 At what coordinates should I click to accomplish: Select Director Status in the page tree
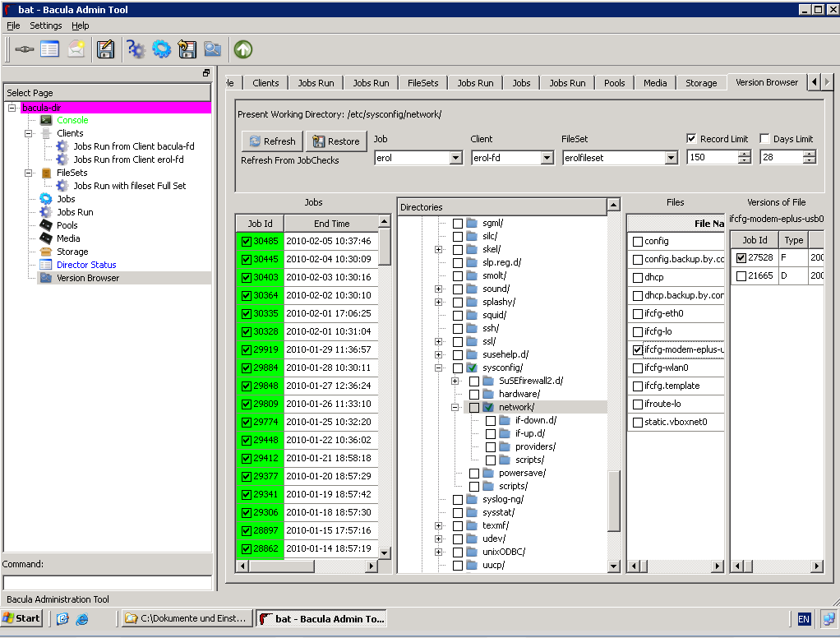(86, 265)
